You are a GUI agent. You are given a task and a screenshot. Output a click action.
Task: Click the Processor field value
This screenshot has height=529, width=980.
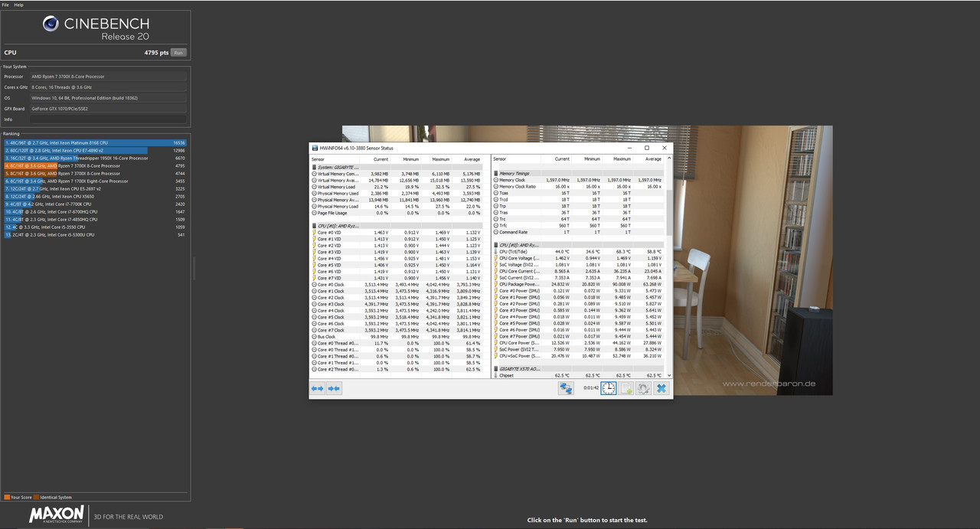point(108,77)
